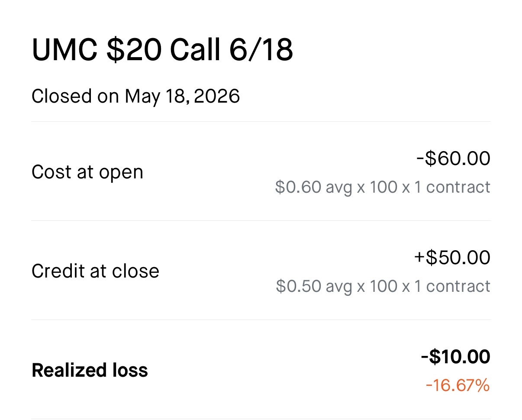Image resolution: width=522 pixels, height=420 pixels.
Task: Click the -$60.00 cost amount
Action: click(453, 158)
